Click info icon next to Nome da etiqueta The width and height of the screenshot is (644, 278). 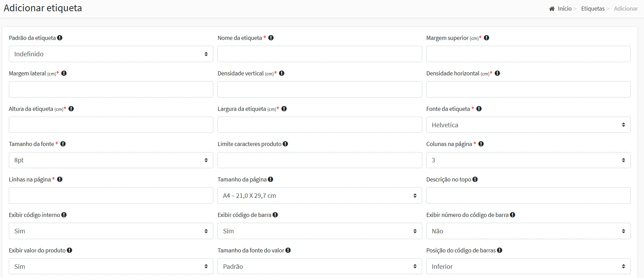[271, 38]
